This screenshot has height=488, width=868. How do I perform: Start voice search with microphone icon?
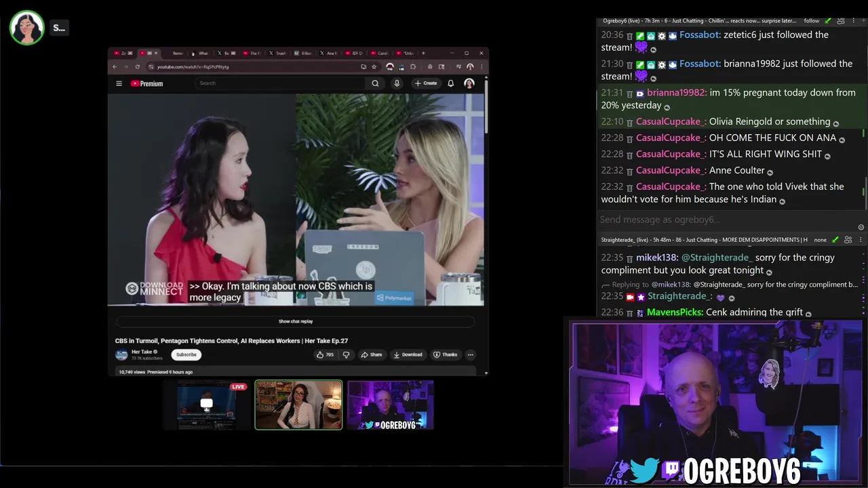click(x=397, y=83)
